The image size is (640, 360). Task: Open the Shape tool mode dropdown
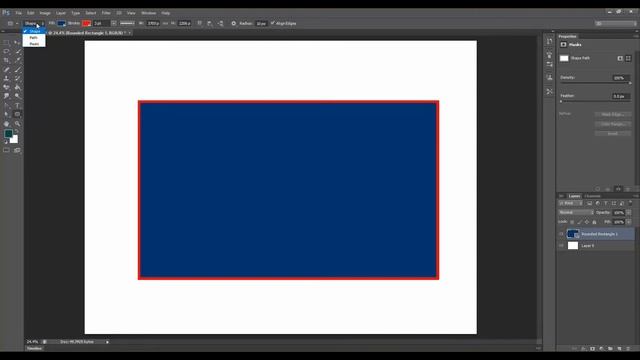(x=34, y=24)
